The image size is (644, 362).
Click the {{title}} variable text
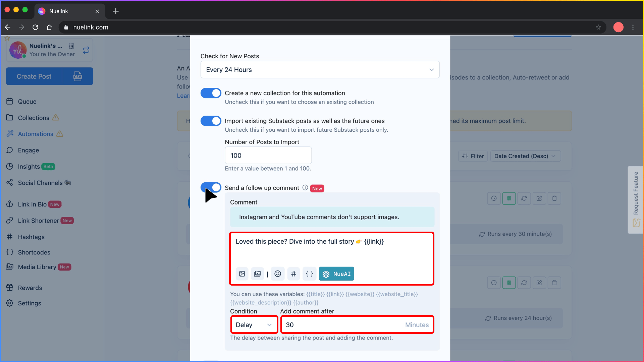(315, 294)
